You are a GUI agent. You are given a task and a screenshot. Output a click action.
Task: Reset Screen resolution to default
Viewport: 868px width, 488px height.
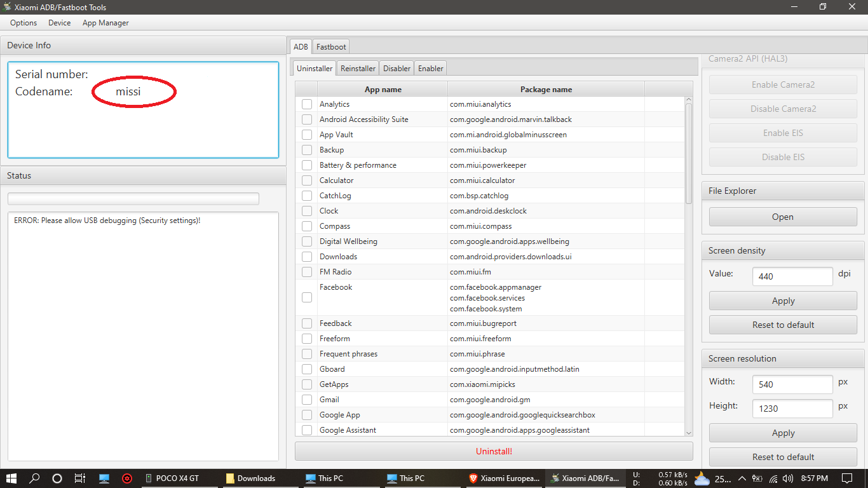pos(783,457)
